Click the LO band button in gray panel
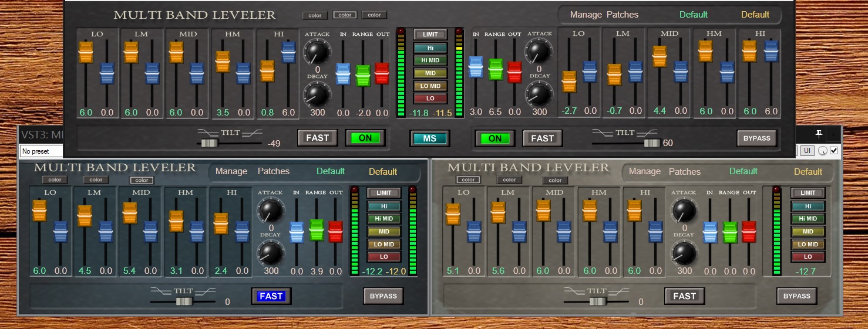This screenshot has width=868, height=329. point(808,257)
